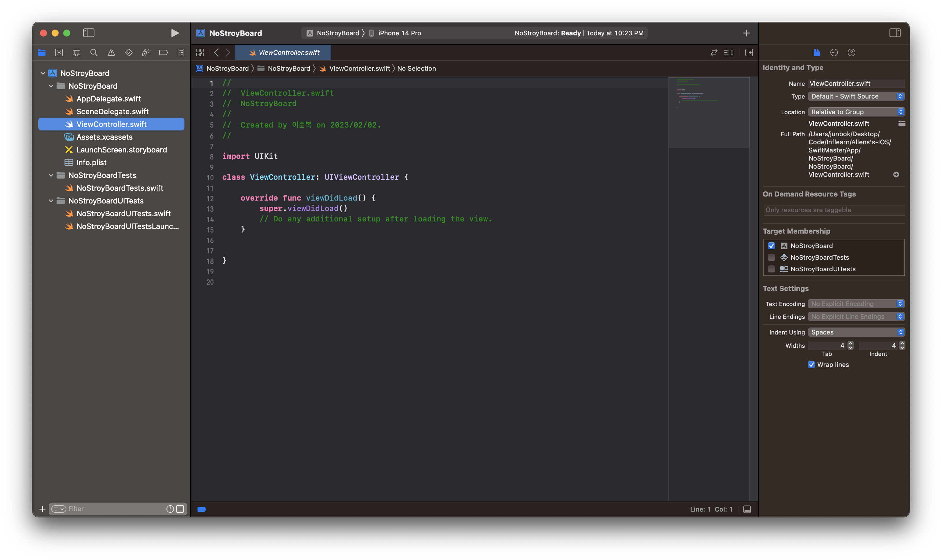Open Type dropdown Default - Swift Source
This screenshot has width=942, height=560.
coord(856,96)
